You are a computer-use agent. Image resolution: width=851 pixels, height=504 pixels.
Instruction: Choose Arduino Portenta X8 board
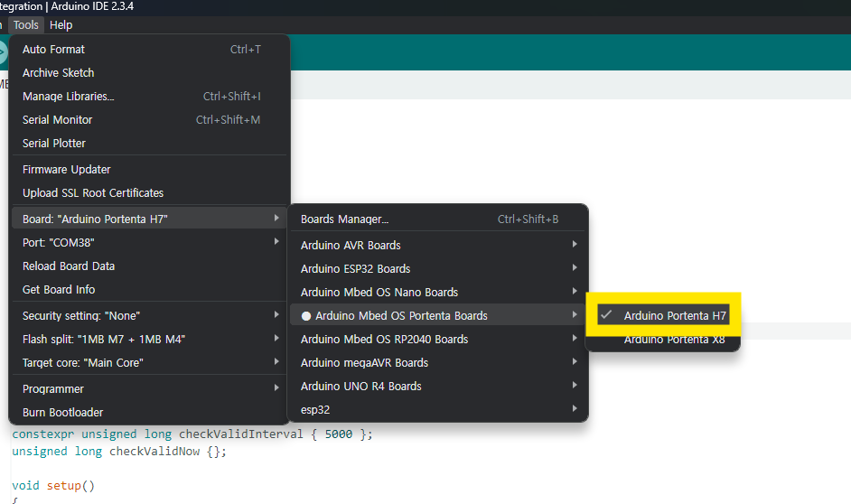[663, 341]
